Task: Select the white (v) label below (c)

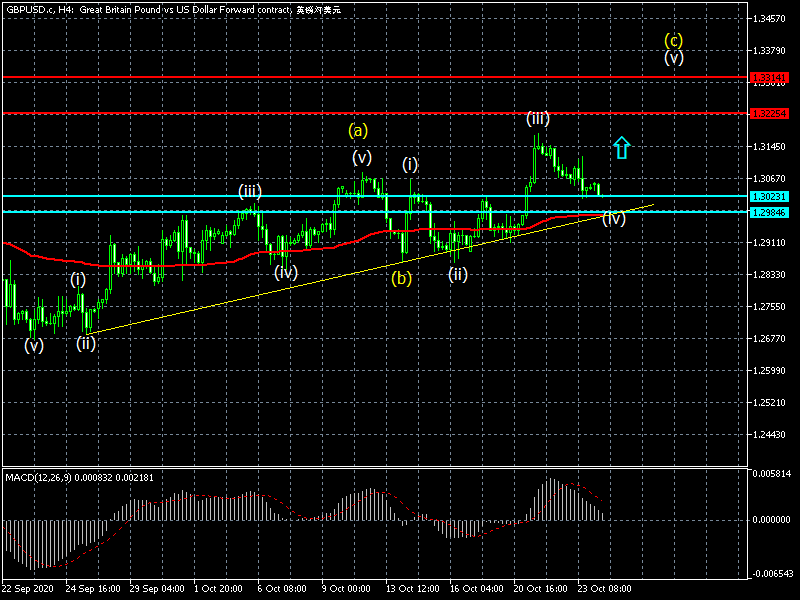Action: point(674,58)
